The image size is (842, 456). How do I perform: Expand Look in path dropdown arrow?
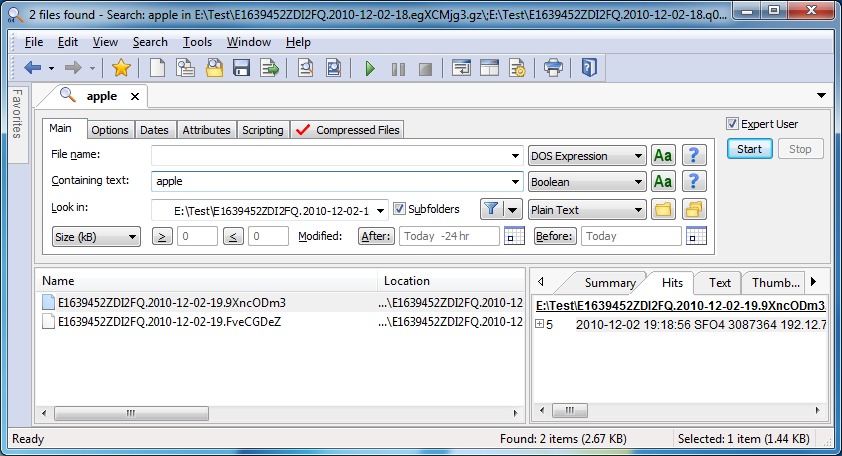[380, 211]
